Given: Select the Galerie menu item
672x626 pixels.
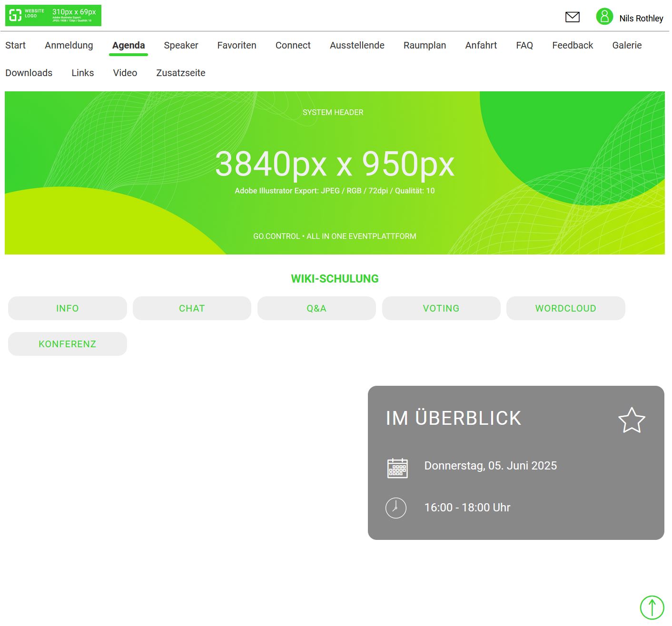Looking at the screenshot, I should coord(627,45).
